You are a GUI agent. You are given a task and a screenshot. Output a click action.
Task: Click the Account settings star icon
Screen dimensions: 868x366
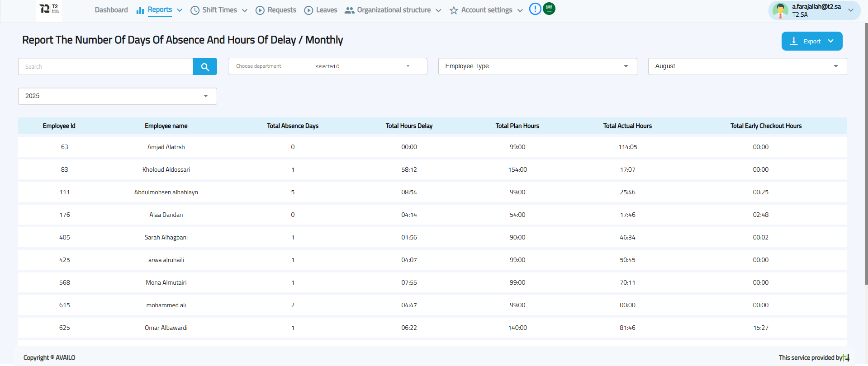pos(454,10)
